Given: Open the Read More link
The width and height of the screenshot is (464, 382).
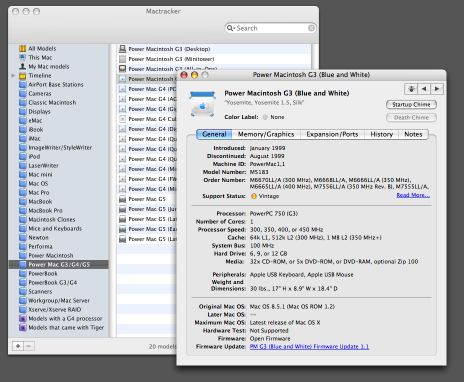Looking at the screenshot, I should 413,195.
